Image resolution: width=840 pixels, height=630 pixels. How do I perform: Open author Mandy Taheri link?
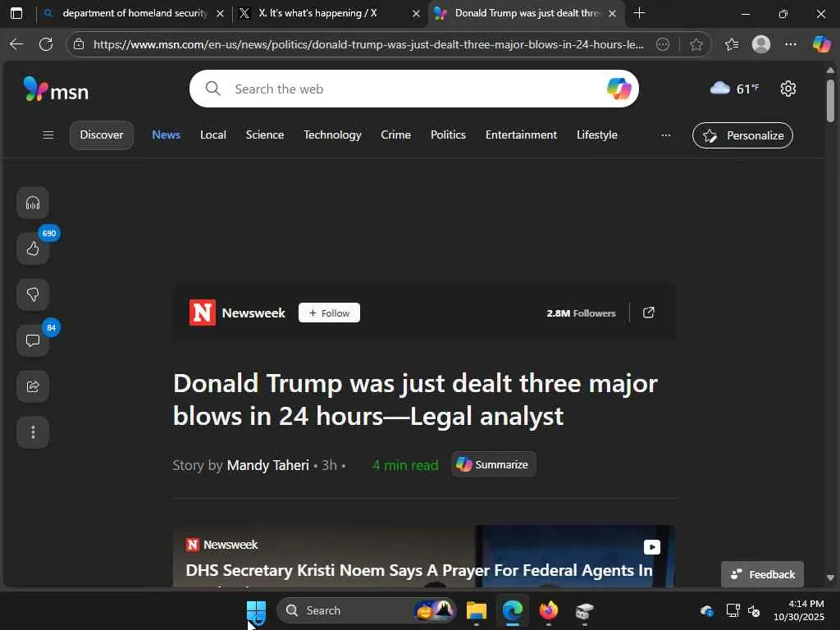[268, 465]
